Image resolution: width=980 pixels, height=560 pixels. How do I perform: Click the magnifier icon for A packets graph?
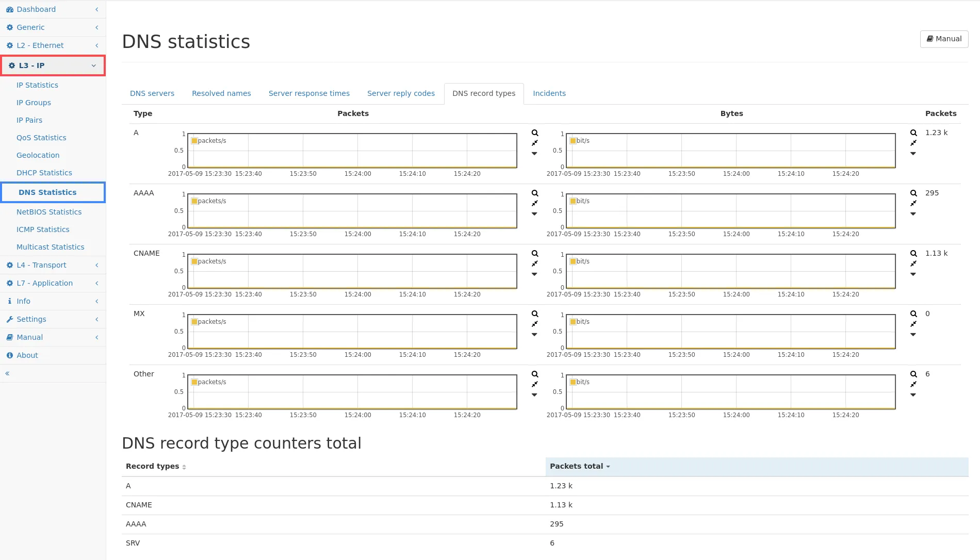pos(535,133)
